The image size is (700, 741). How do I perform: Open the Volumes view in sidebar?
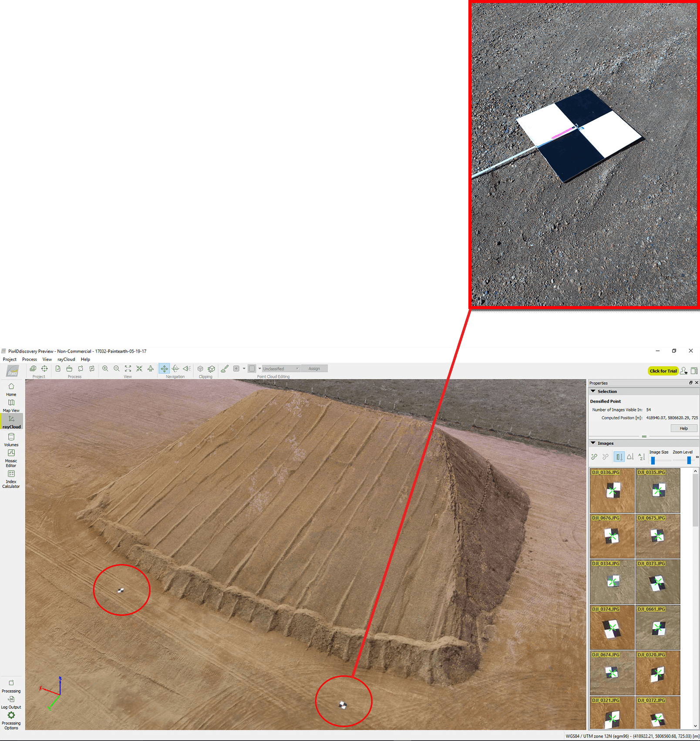tap(11, 439)
